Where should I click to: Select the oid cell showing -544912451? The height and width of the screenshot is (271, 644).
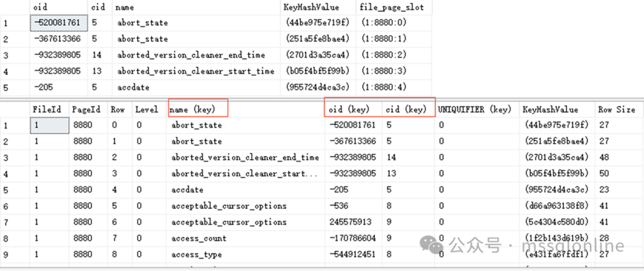(352, 254)
